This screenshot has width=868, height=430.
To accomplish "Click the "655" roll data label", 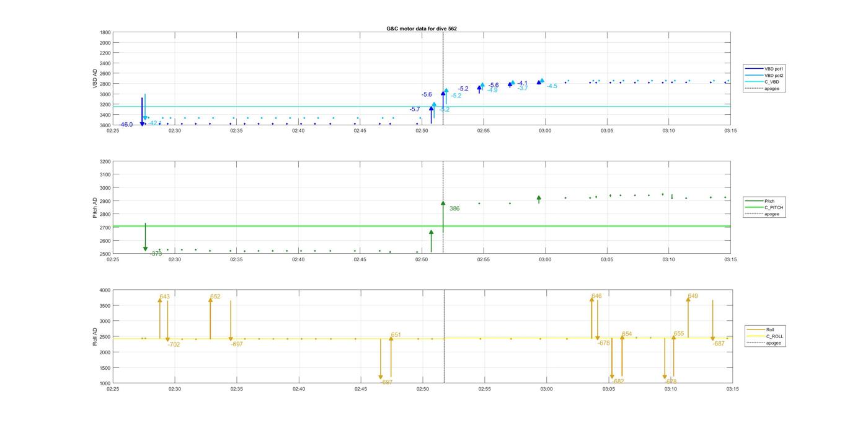I will click(679, 334).
